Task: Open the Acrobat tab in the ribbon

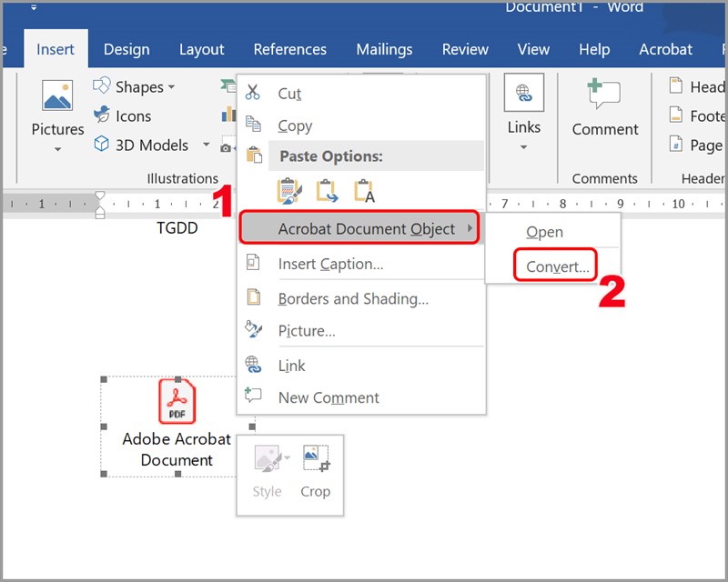Action: tap(665, 49)
